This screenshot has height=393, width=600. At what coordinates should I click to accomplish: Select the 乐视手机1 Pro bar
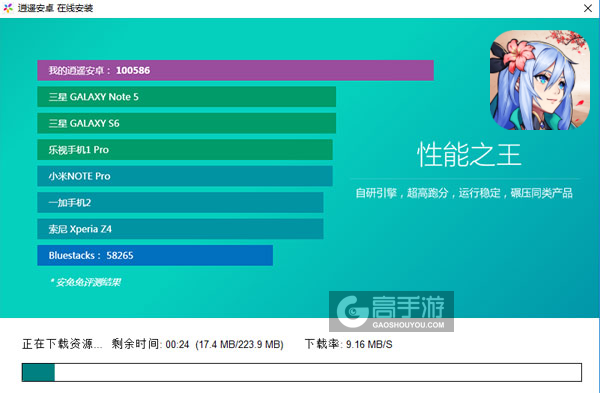(185, 150)
